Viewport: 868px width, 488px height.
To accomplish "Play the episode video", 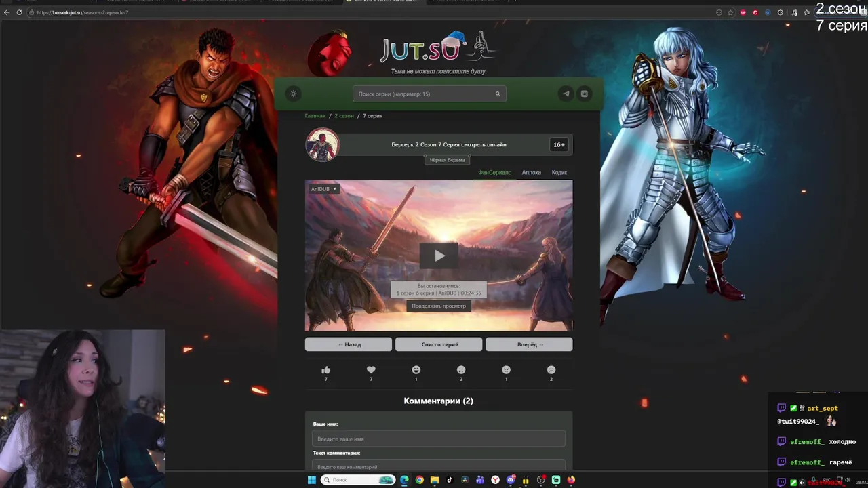I will tap(439, 256).
